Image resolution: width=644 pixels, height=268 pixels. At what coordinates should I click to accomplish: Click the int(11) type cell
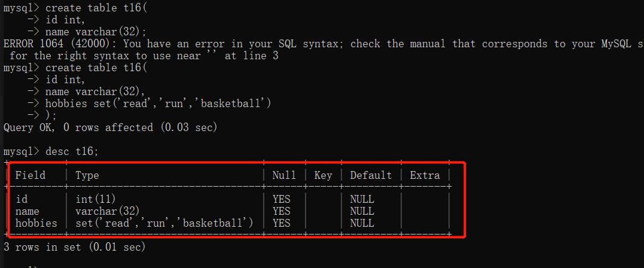pyautogui.click(x=96, y=199)
